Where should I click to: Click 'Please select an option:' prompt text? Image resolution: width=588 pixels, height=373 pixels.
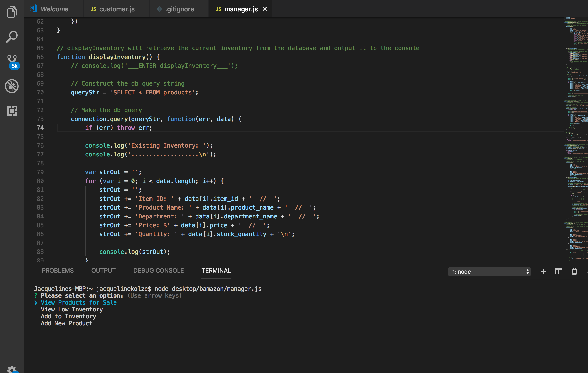[x=82, y=296]
